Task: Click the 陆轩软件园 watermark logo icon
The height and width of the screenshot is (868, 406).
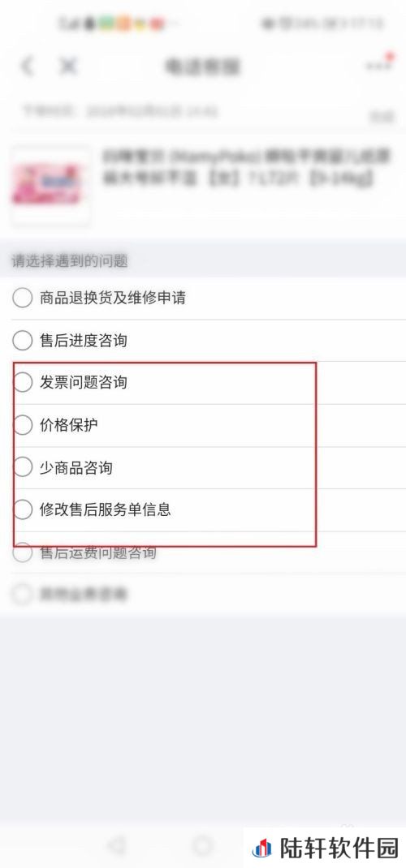Action: (263, 848)
